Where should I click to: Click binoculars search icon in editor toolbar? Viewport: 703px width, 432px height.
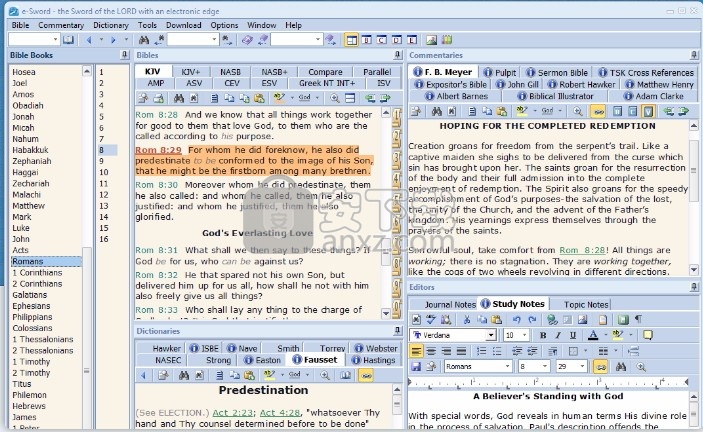tap(621, 367)
